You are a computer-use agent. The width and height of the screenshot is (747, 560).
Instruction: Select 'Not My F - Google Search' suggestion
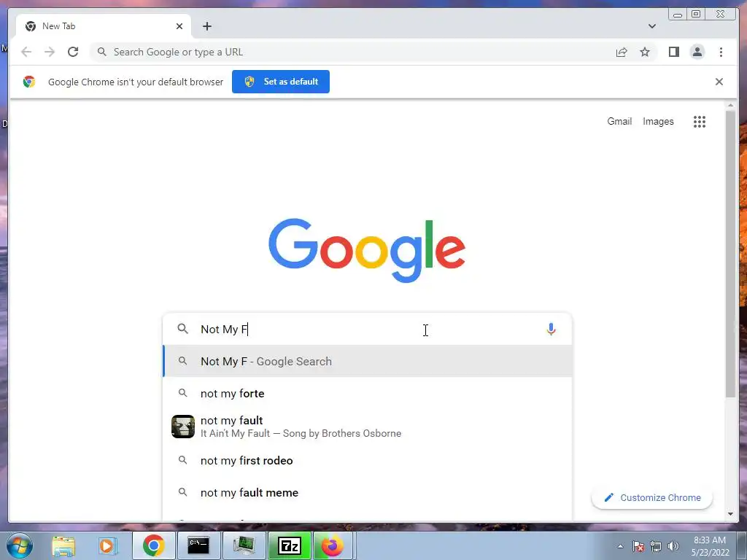368,362
